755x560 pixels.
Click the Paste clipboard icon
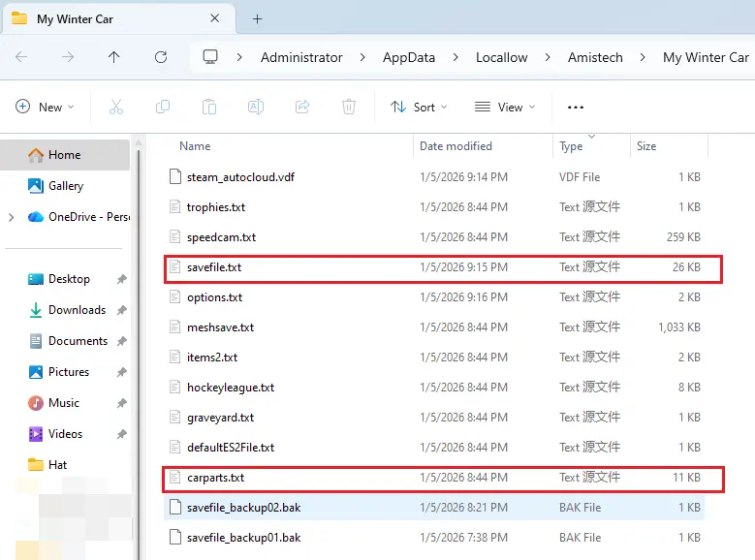coord(209,107)
